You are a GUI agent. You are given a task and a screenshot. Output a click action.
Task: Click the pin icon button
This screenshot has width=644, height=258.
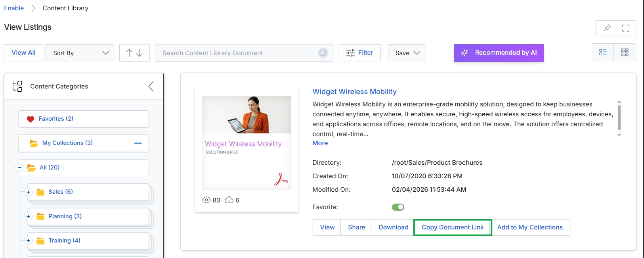pyautogui.click(x=607, y=28)
